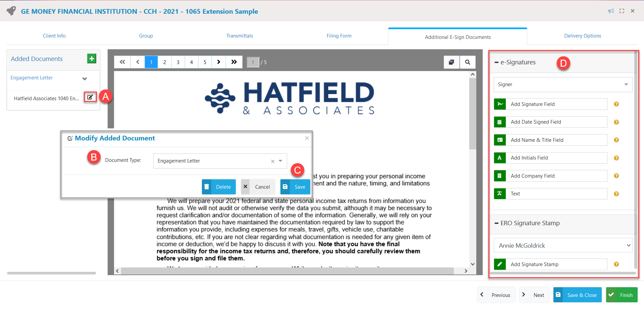Save the document type change
The height and width of the screenshot is (310, 644).
point(295,187)
